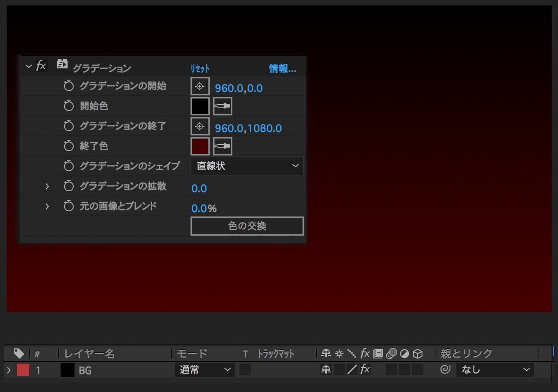The width and height of the screenshot is (558, 392).
Task: Click the 960.0,1080.0 end point value
Action: 248,128
